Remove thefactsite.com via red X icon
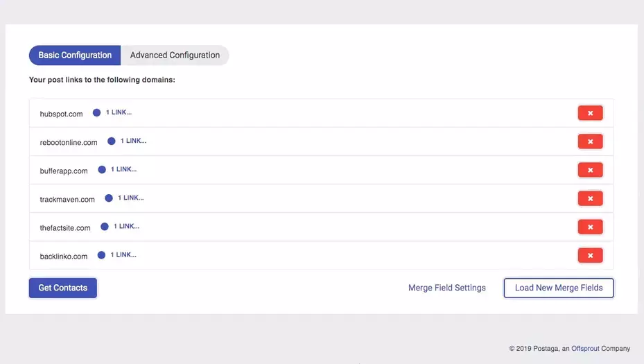Screen dimensions: 644x364 (x=590, y=227)
